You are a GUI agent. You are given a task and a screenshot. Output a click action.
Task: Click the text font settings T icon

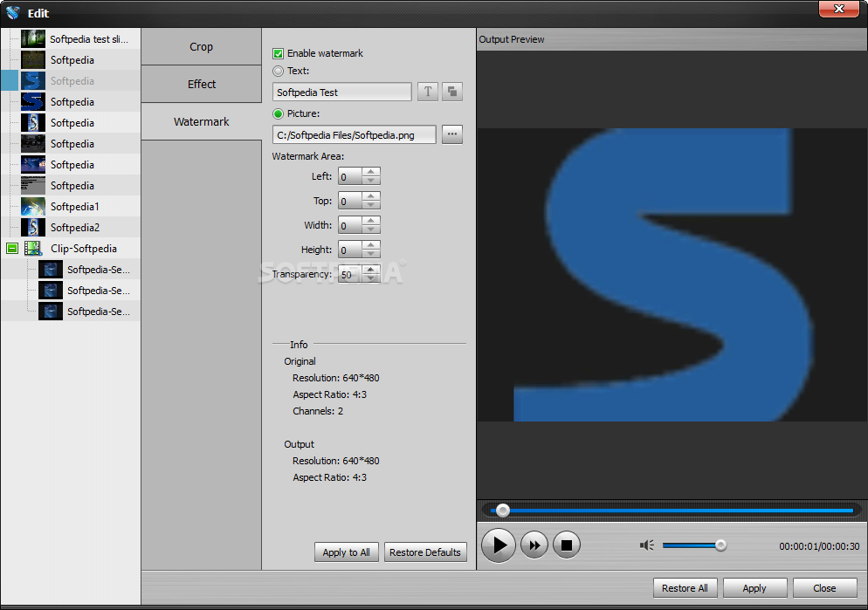click(x=427, y=92)
